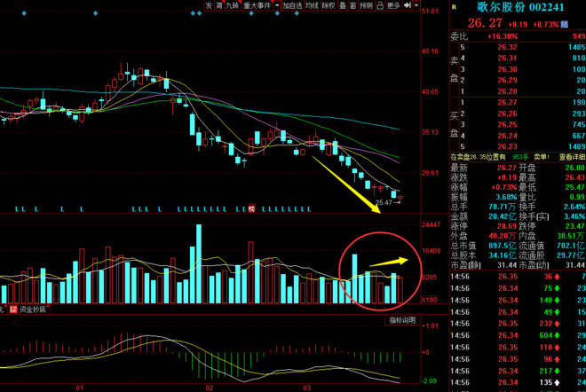The width and height of the screenshot is (586, 392).
Task: Select buy level 5 price 26.23
Action: [507, 146]
